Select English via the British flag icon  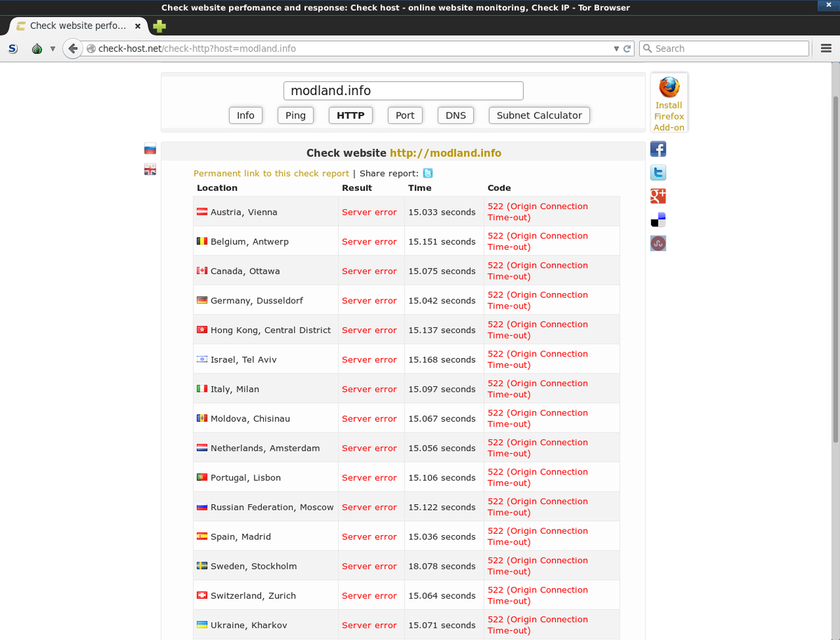point(150,169)
